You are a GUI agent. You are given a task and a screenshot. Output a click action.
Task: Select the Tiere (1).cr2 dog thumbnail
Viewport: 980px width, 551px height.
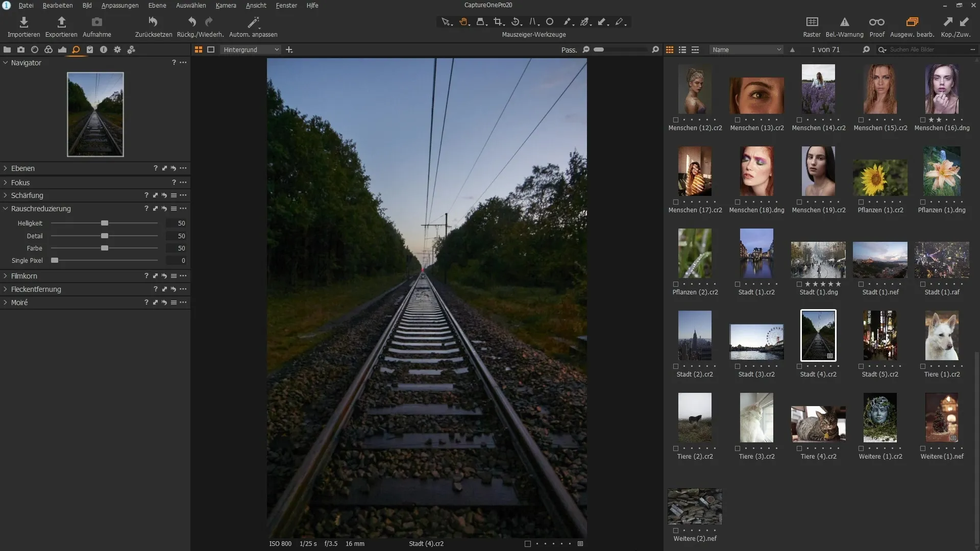(x=942, y=336)
